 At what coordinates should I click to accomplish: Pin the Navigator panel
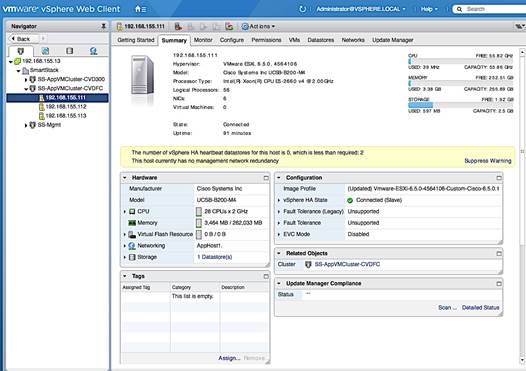tap(104, 26)
